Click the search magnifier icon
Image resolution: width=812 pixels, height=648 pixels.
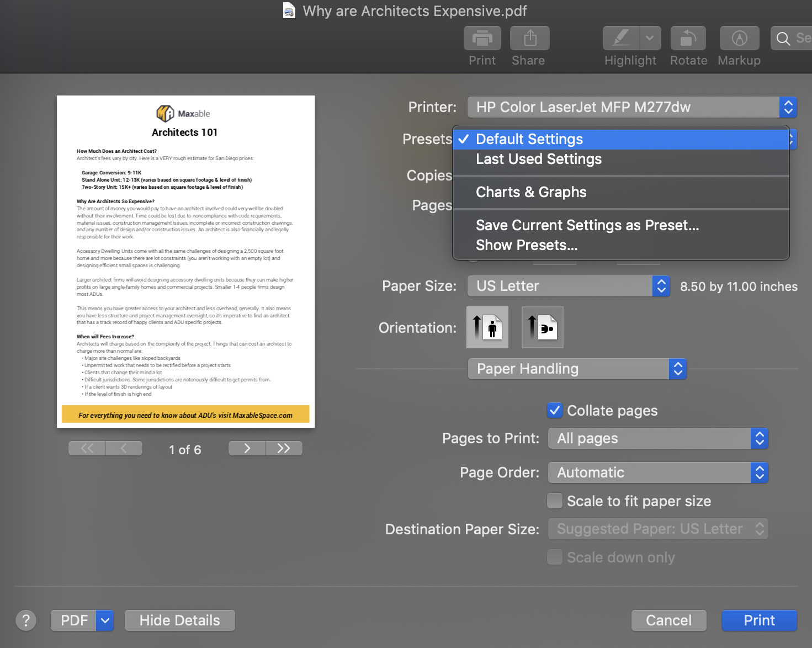(x=783, y=39)
